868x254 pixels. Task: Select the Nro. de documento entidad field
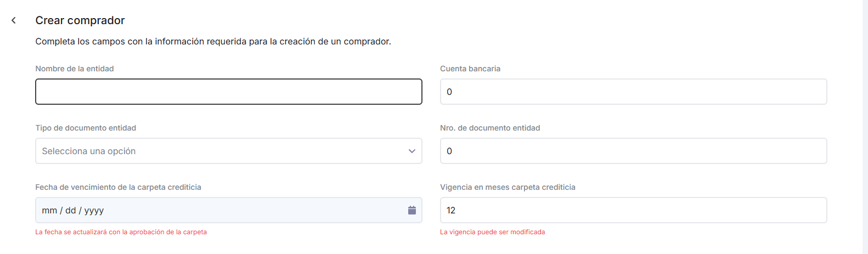pos(633,151)
